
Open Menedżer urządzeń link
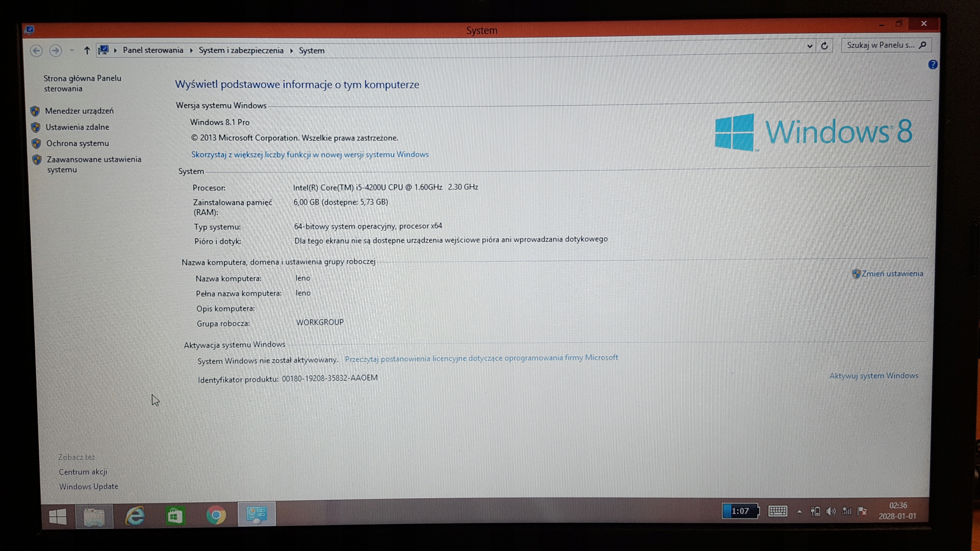pyautogui.click(x=79, y=111)
